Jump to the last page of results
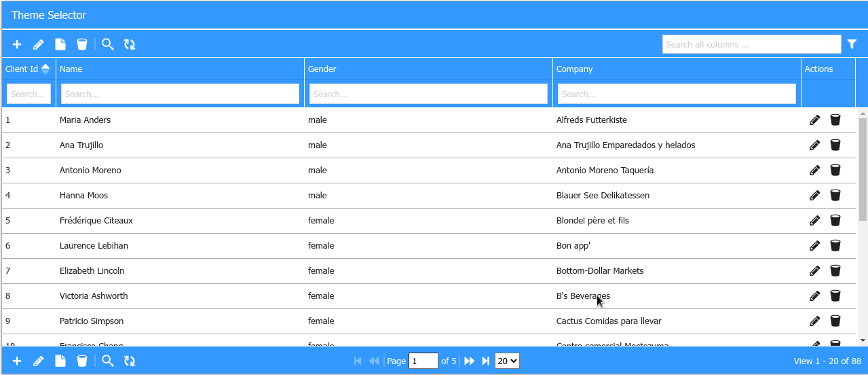Image resolution: width=868 pixels, height=375 pixels. click(x=486, y=361)
